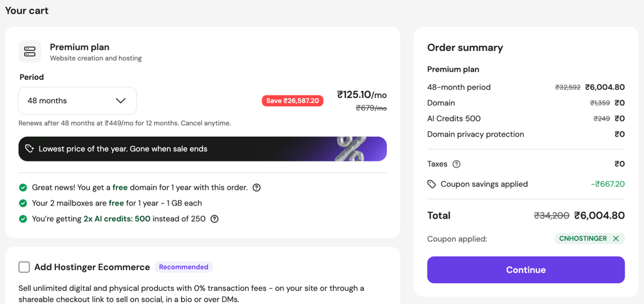Viewport: 644px width, 304px height.
Task: Click green check icon beside free mailboxes line
Action: click(x=23, y=204)
